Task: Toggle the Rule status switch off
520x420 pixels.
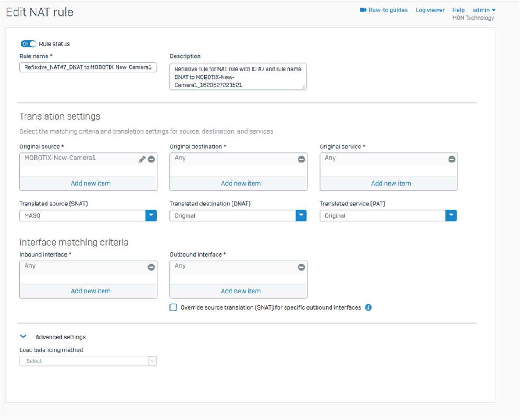Action: tap(28, 44)
